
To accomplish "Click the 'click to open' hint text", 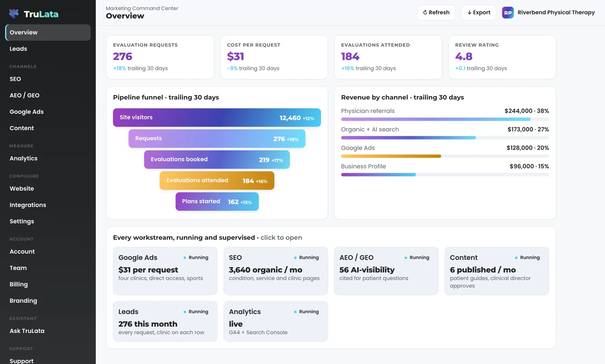I will pos(281,238).
